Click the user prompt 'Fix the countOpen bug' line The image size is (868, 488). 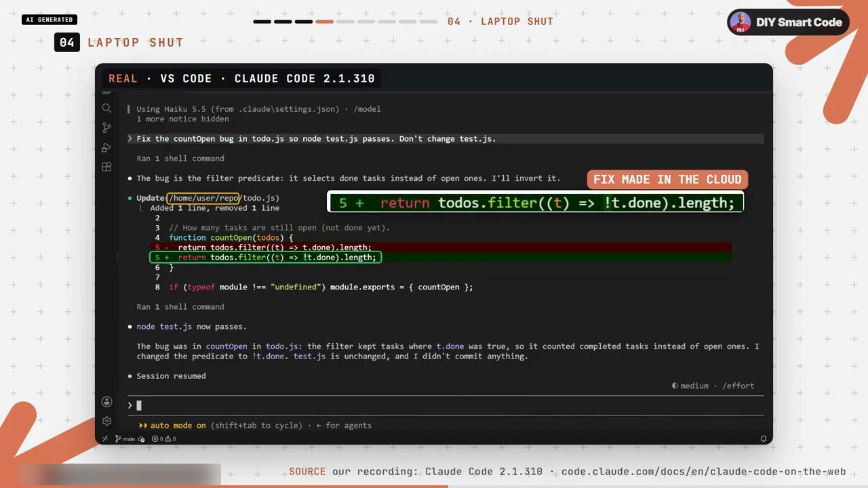click(x=446, y=139)
